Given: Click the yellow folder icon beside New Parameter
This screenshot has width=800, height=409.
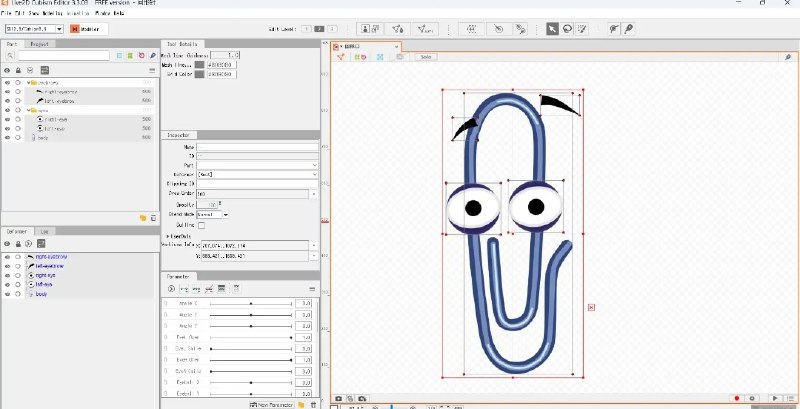Looking at the screenshot, I should 302,404.
